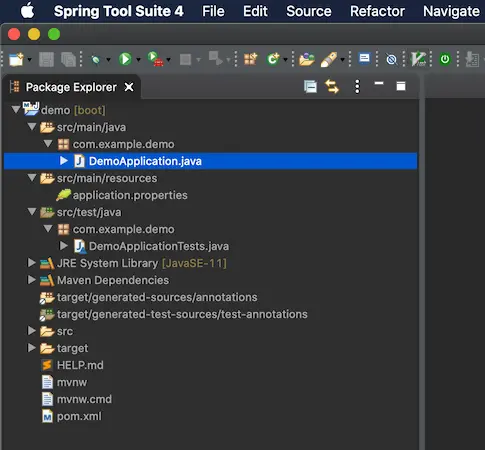Select pom.xml in Package Explorer
The image size is (485, 450).
[x=79, y=416]
